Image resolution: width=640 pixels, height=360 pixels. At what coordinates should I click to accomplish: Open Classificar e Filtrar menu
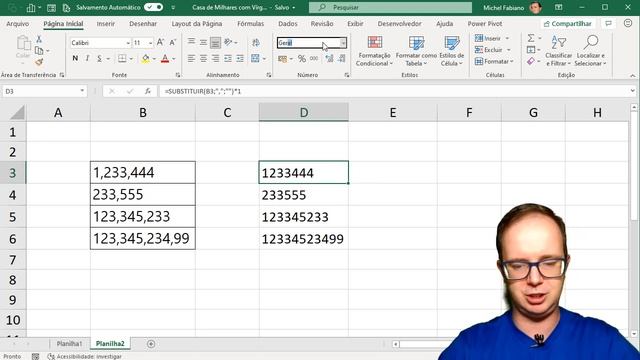click(558, 51)
